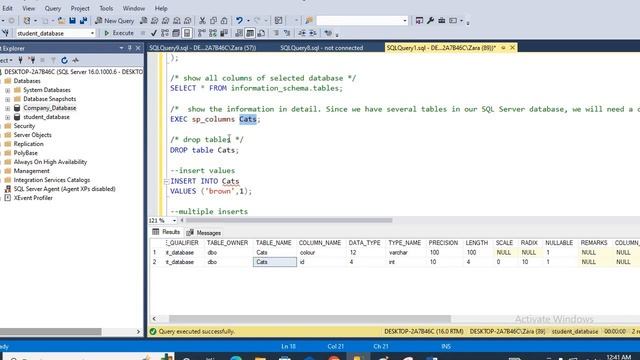This screenshot has height=360, width=640.
Task: Click the 'varchar' cell in results
Action: tap(404, 253)
